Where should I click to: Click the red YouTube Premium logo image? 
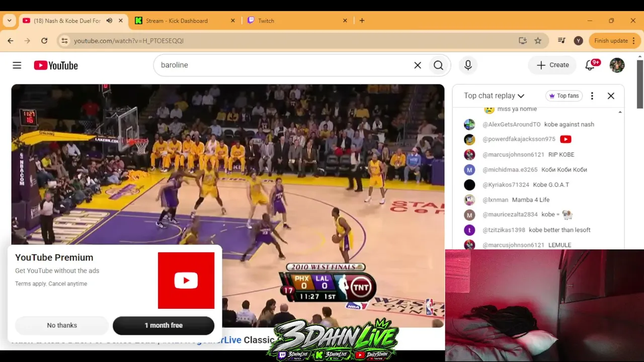click(186, 281)
